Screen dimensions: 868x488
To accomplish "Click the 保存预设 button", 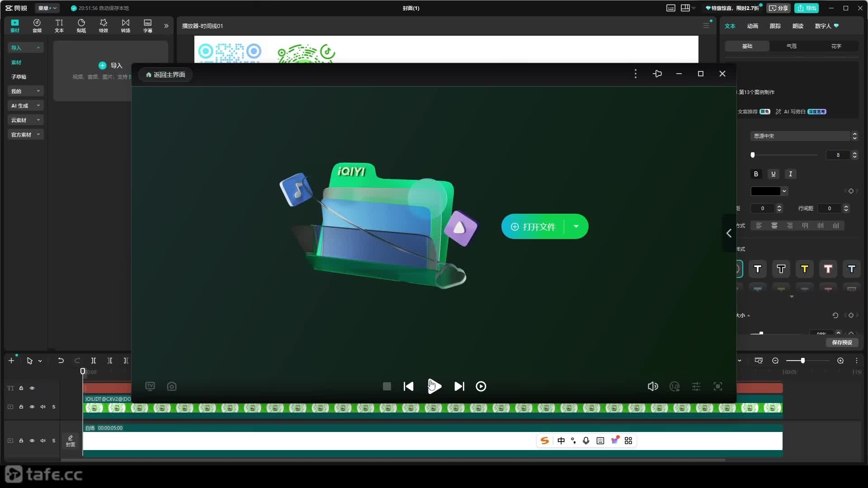I will tap(842, 343).
